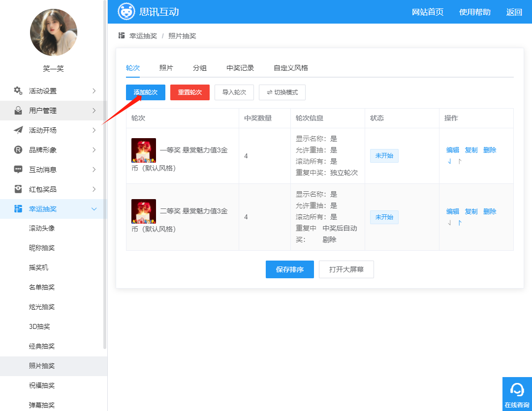Expand the 活动设置 chevron arrow
This screenshot has height=411, width=532.
point(94,91)
